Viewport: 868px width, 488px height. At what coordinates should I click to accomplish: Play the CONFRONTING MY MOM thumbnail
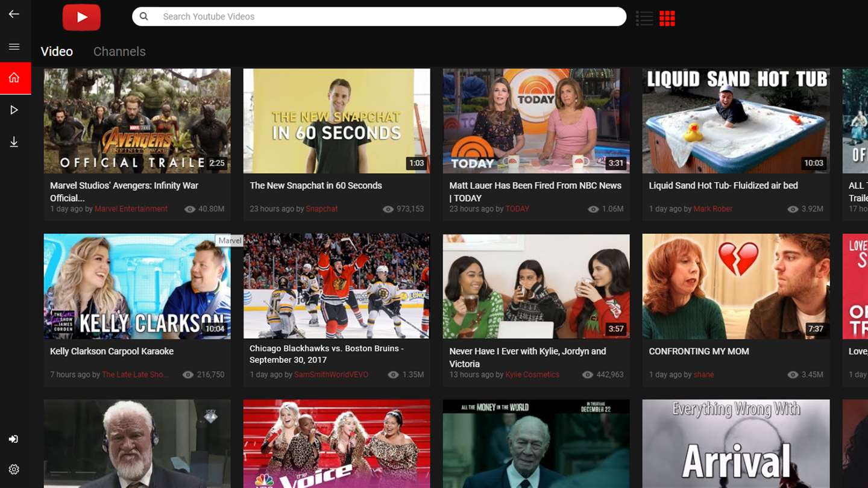point(735,286)
